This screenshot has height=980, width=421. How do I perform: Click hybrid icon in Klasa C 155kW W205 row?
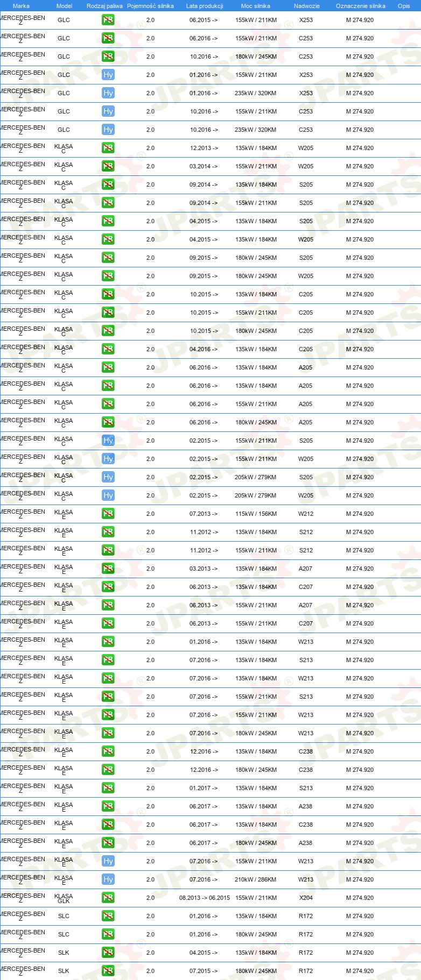[x=108, y=459]
